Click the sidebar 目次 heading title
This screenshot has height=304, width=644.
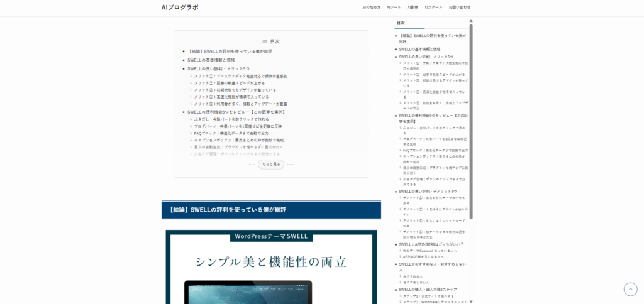pyautogui.click(x=401, y=23)
